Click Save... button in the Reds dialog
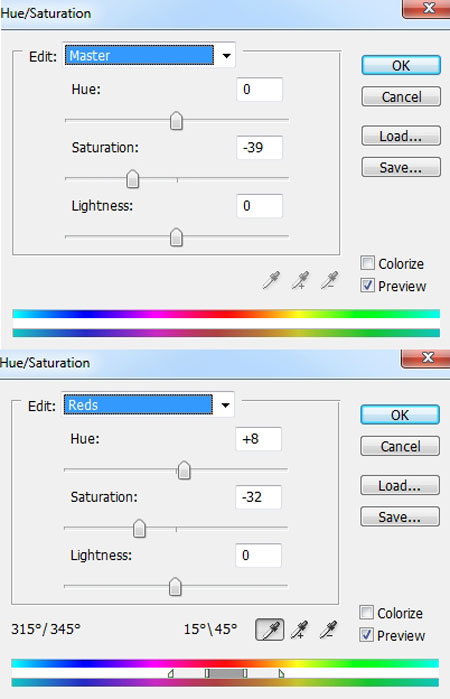 [400, 517]
